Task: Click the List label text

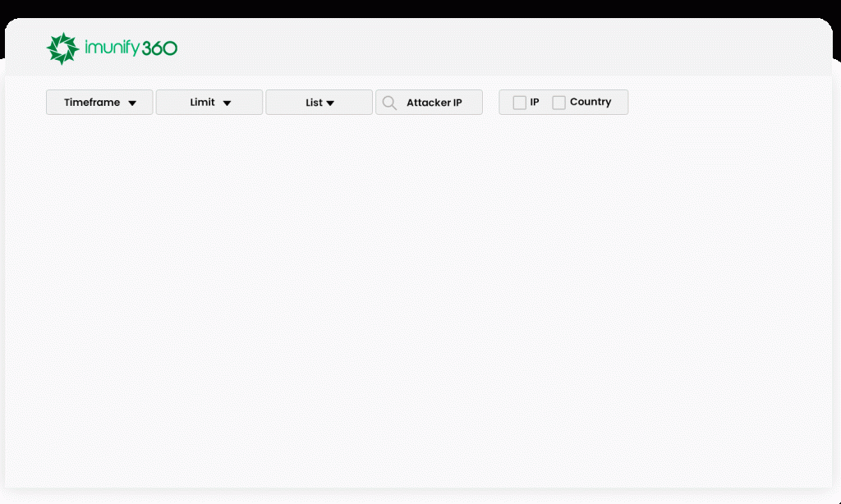Action: [314, 103]
